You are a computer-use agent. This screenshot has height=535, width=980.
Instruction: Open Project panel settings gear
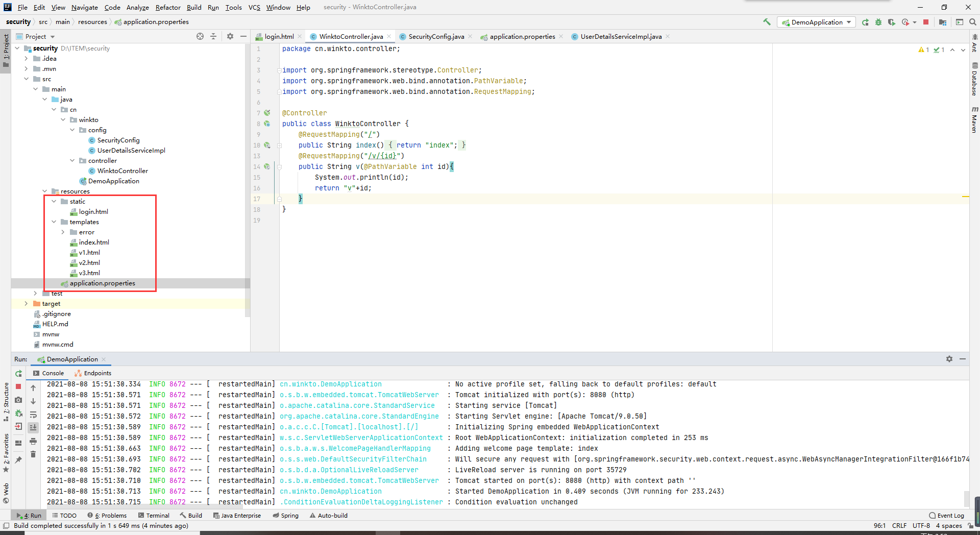pyautogui.click(x=230, y=36)
